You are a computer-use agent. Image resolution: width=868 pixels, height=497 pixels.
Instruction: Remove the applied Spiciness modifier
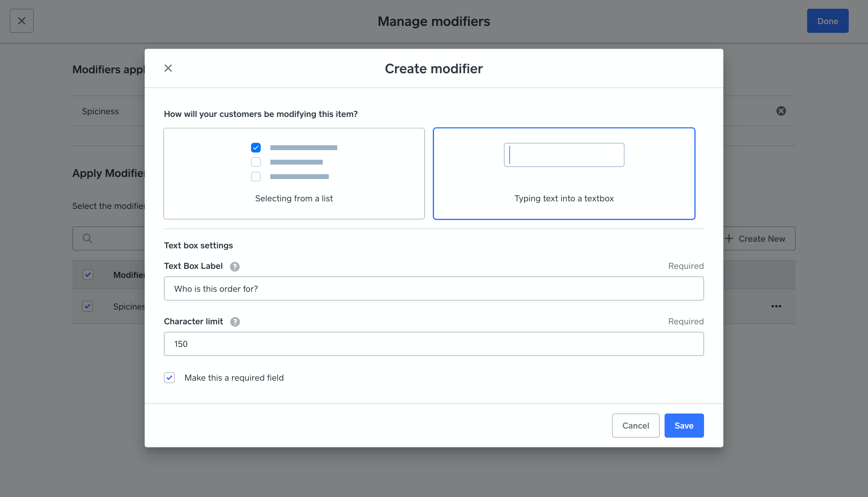click(781, 111)
